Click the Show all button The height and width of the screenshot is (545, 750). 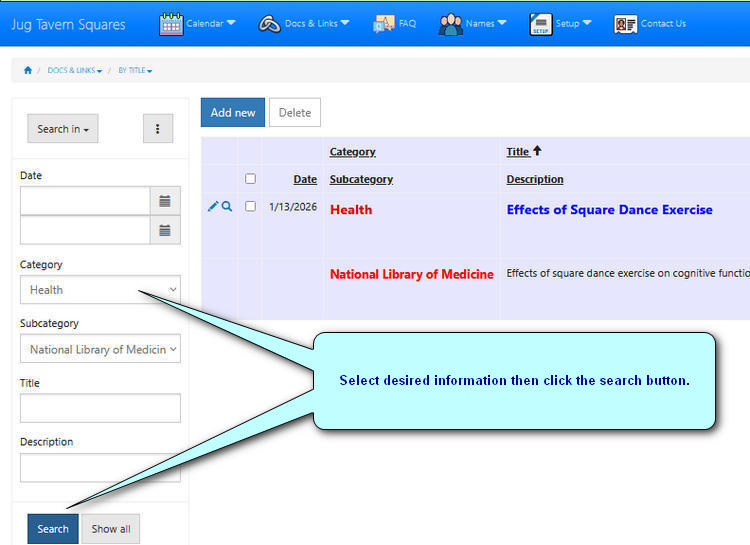tap(111, 529)
